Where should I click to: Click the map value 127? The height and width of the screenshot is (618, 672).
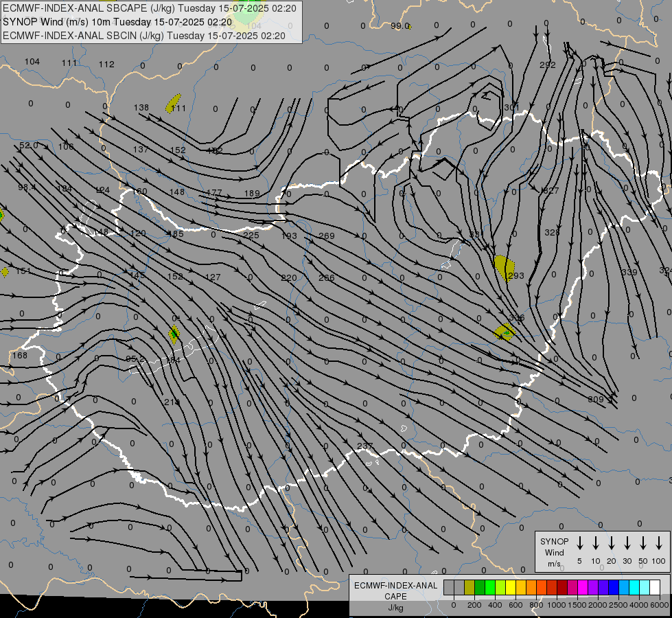point(213,277)
